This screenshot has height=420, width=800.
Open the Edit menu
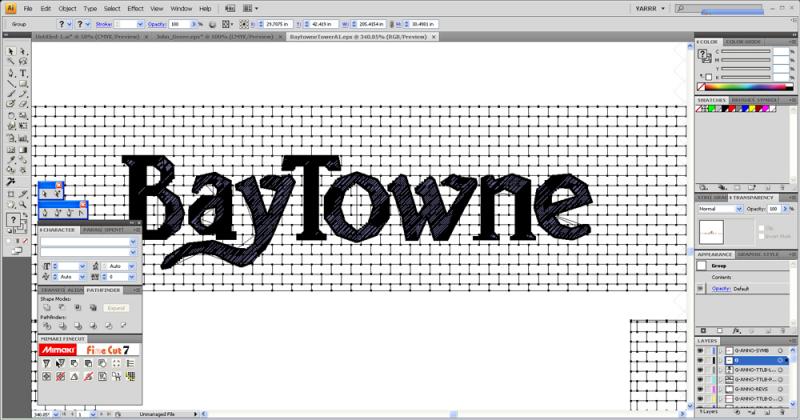pyautogui.click(x=46, y=9)
